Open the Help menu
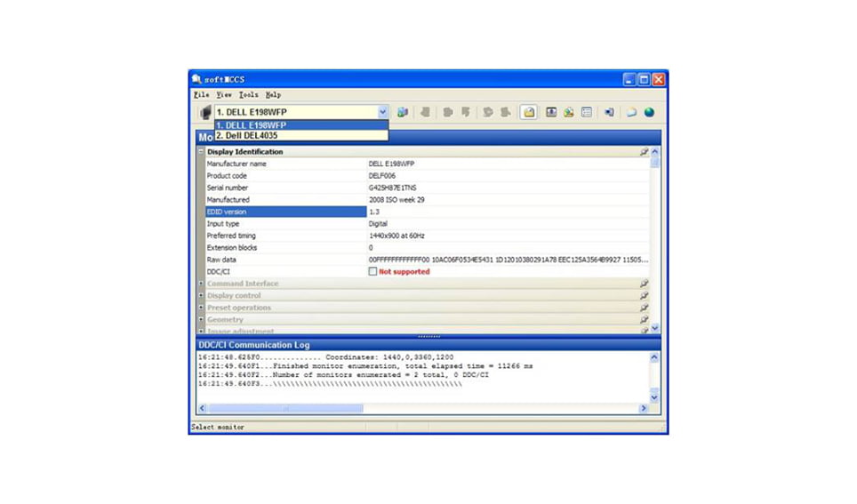The height and width of the screenshot is (504, 857). point(273,94)
